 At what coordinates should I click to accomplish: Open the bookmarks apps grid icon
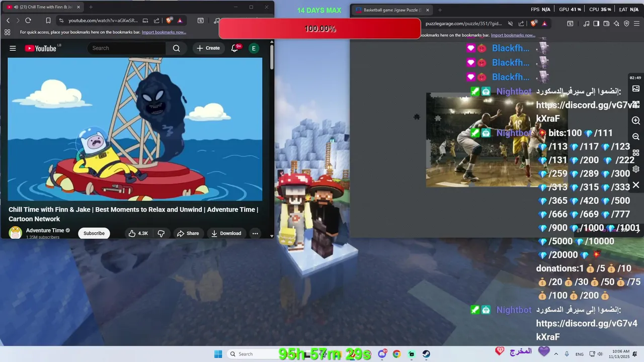click(7, 32)
